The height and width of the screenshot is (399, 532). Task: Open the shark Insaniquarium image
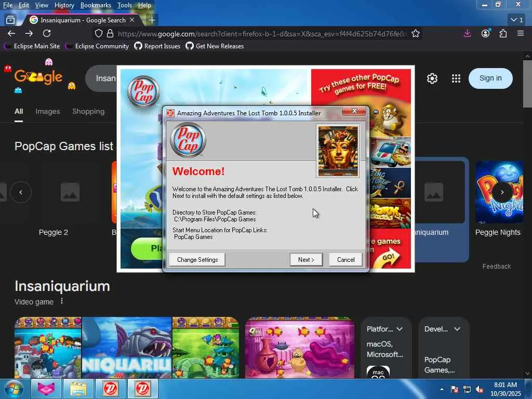pos(127,348)
